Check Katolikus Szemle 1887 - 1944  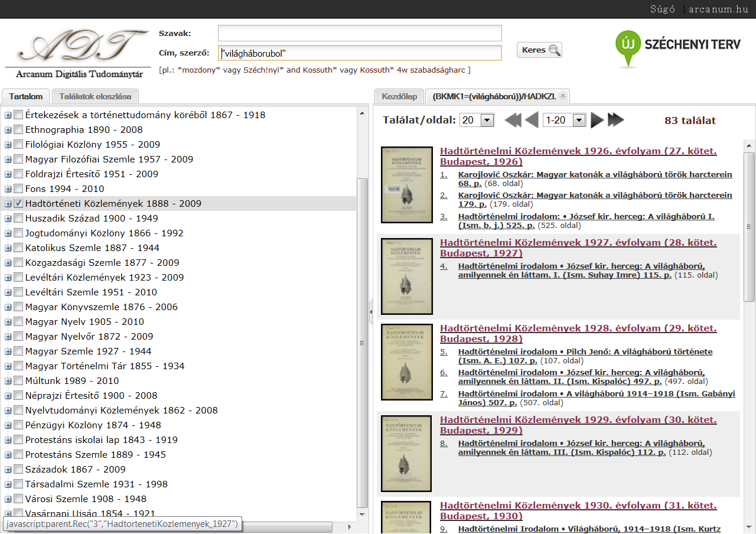[x=18, y=248]
